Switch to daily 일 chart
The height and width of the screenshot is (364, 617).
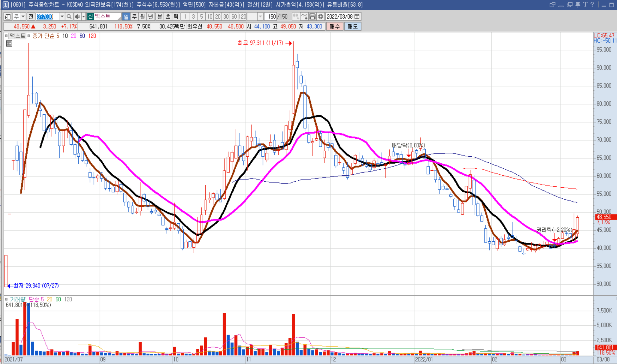click(x=126, y=17)
